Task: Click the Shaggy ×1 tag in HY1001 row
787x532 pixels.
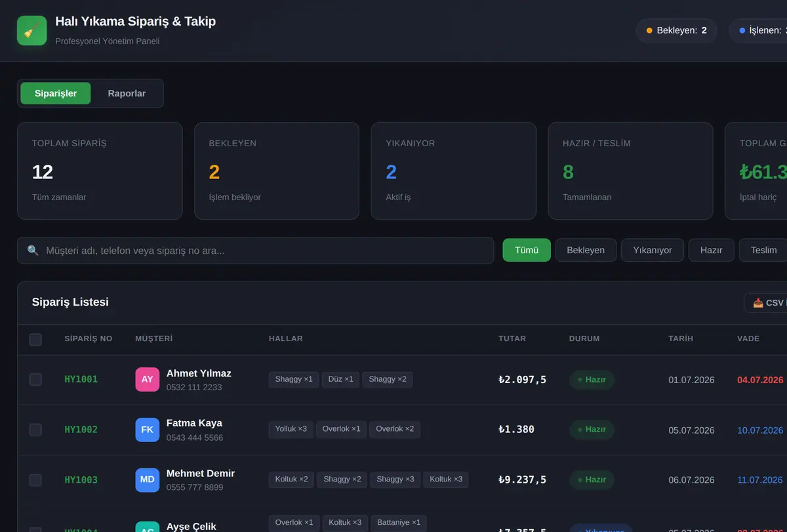Action: click(294, 379)
